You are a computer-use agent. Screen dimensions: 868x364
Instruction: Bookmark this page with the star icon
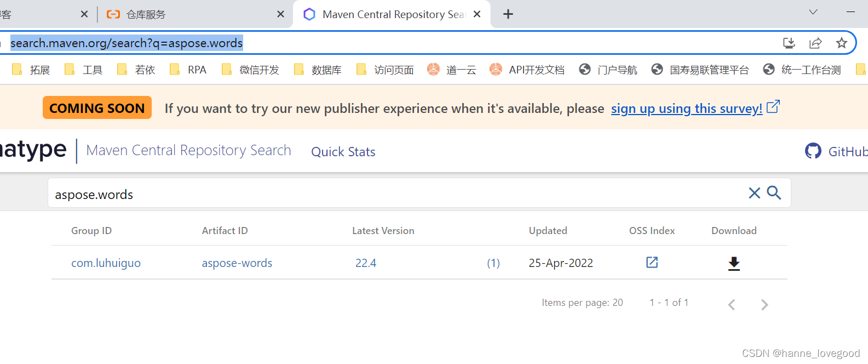click(x=842, y=43)
